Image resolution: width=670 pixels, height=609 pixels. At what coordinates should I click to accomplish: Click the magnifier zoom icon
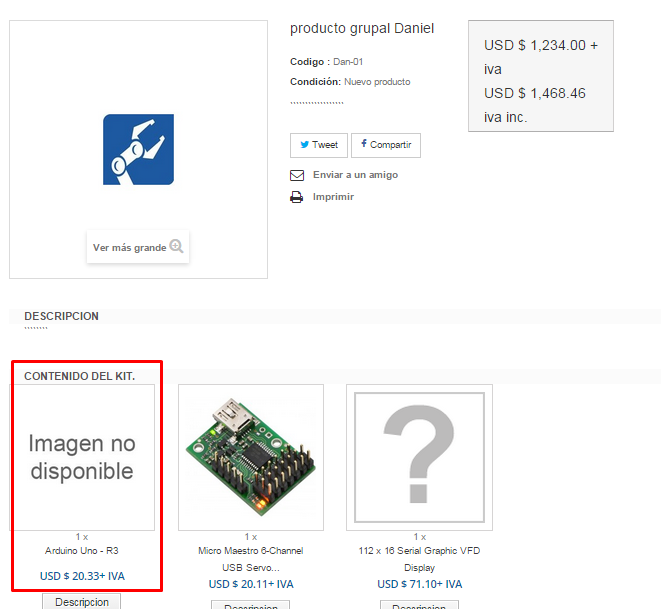tap(176, 246)
